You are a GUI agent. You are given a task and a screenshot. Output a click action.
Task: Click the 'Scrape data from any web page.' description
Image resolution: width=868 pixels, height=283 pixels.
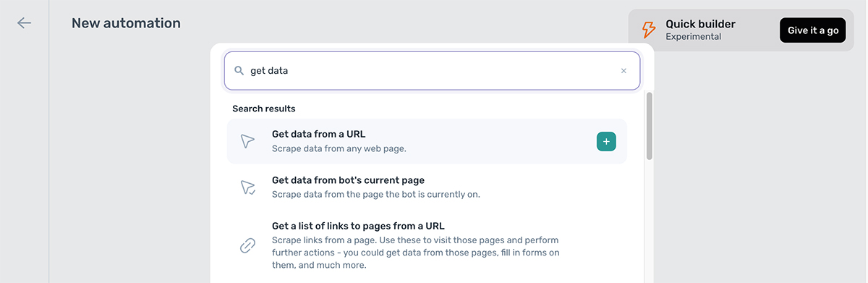coord(339,148)
